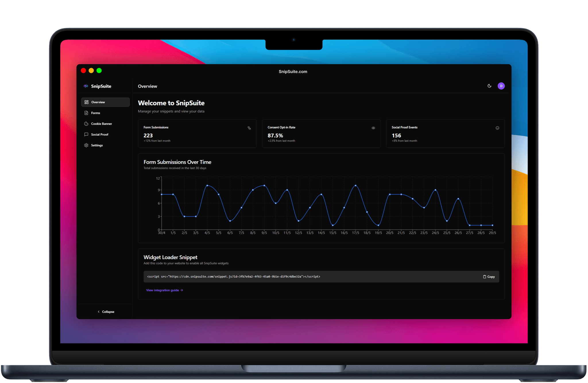Click the Consent Opt-in Rate eye icon
Image resolution: width=588 pixels, height=383 pixels.
(373, 128)
